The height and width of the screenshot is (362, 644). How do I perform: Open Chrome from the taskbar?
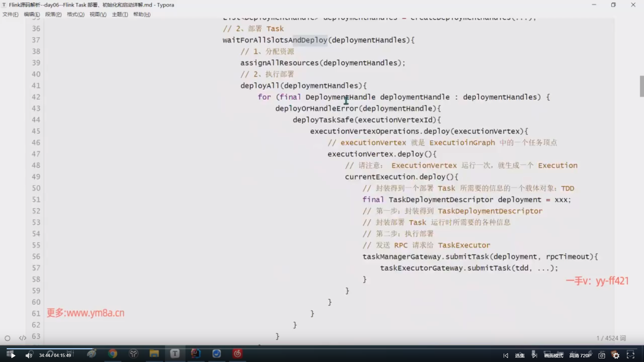click(113, 354)
